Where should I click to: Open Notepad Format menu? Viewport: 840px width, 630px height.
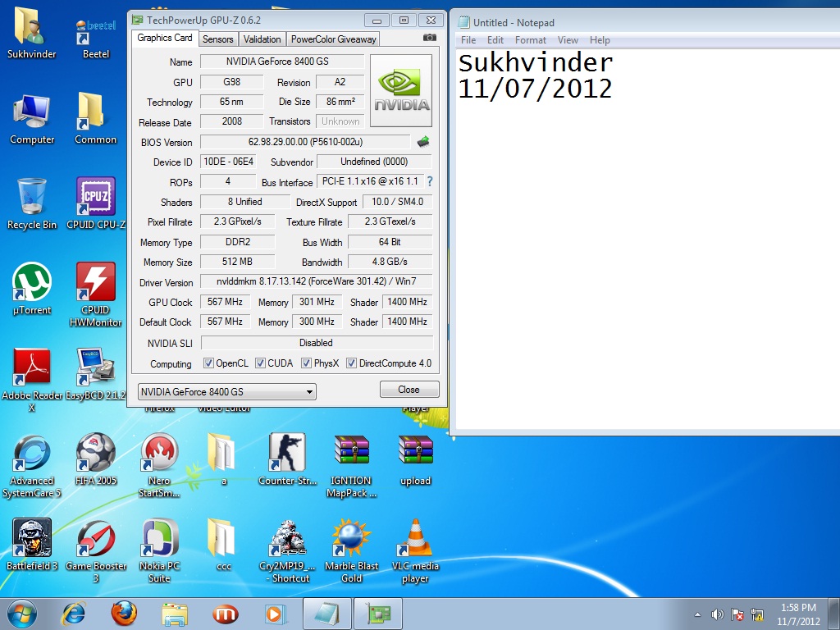tap(531, 40)
